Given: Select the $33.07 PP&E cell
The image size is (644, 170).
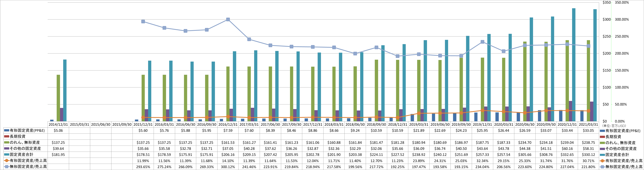Looking at the screenshot, I should point(546,130).
